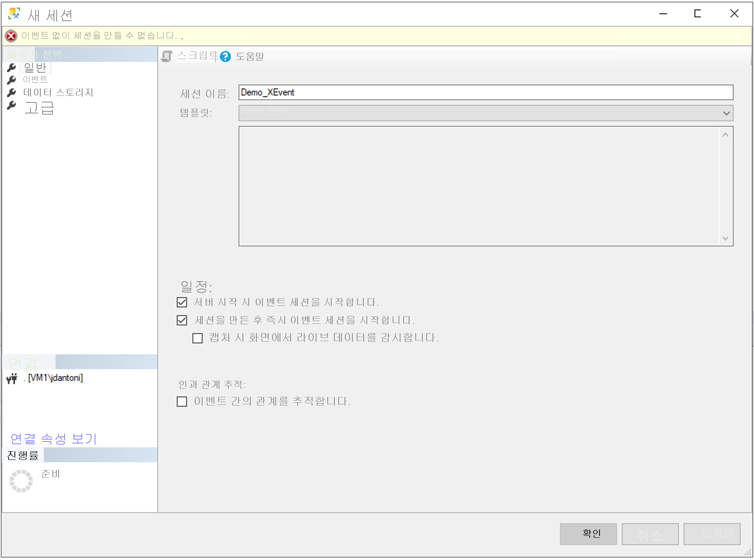The image size is (754, 560).
Task: Uncheck 세션을 만든 후 즉시 시작 option
Action: click(182, 320)
